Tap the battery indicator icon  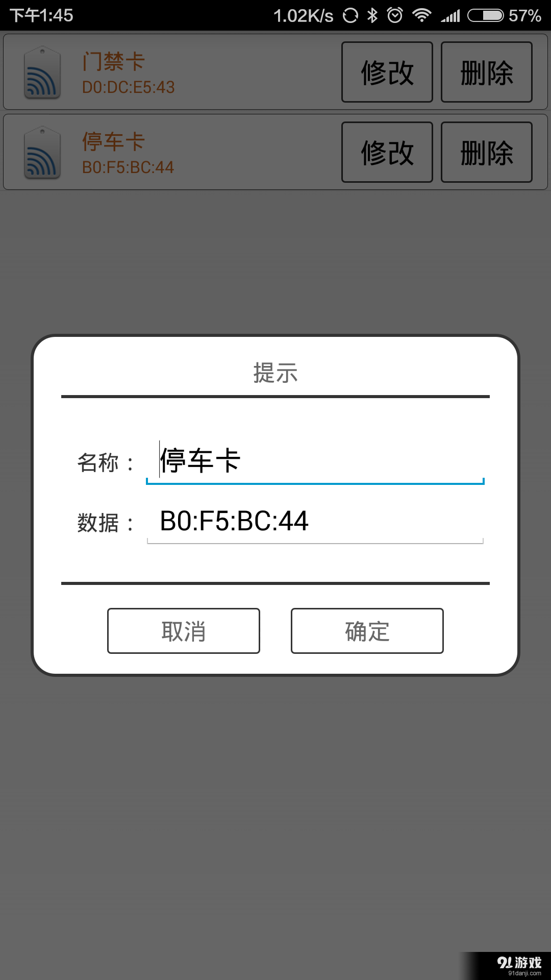[x=486, y=15]
